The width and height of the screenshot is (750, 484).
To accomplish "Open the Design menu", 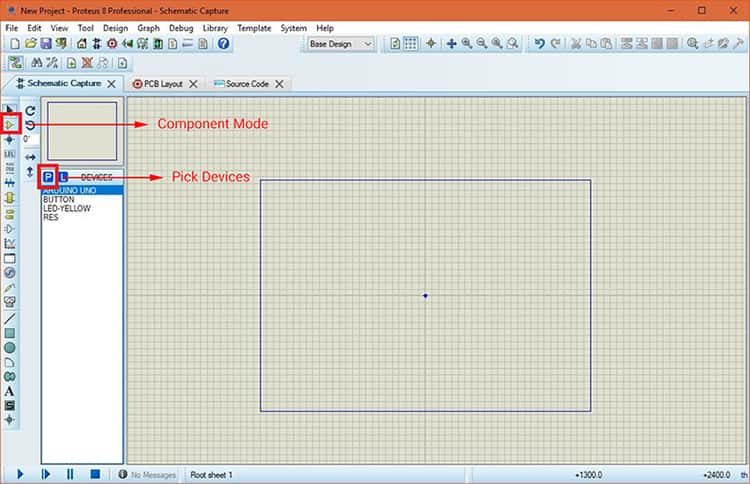I will point(115,28).
